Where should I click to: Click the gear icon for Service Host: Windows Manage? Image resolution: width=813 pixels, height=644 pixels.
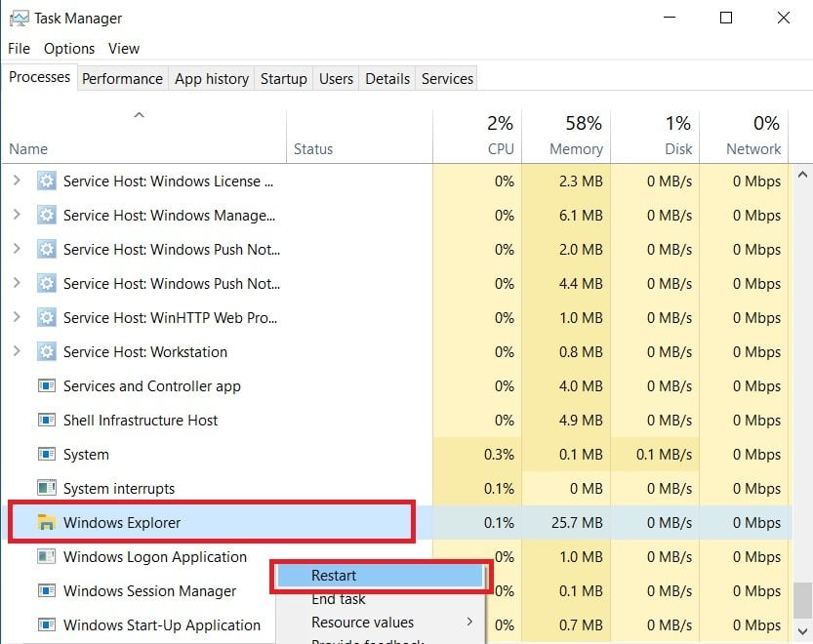tap(47, 216)
